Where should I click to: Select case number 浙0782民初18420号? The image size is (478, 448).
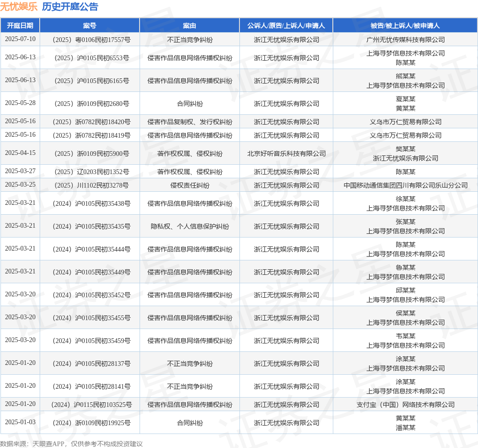click(92, 122)
